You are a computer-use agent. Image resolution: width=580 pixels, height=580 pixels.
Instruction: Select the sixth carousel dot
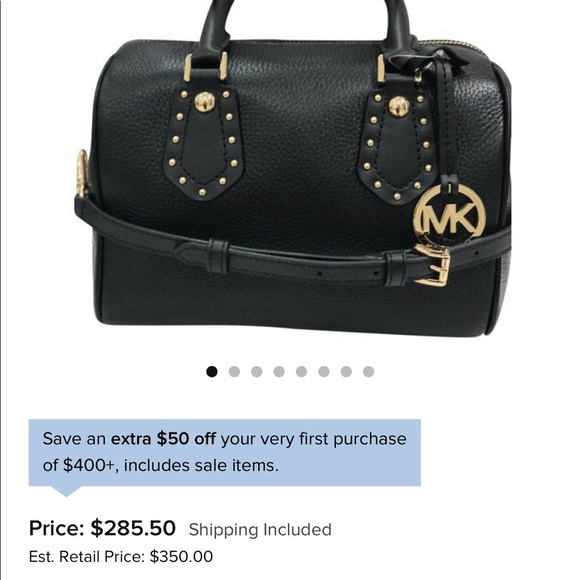point(324,371)
